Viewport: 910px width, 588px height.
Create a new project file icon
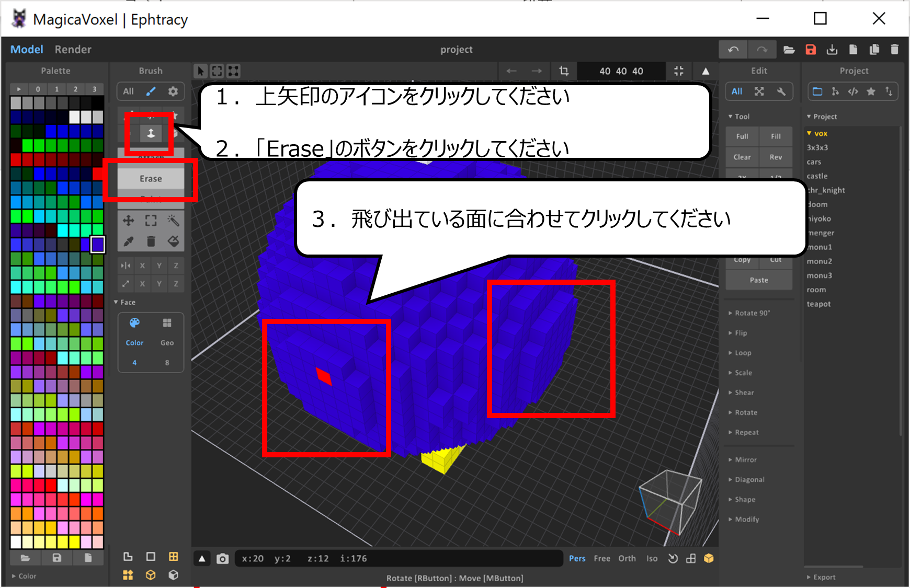coord(853,50)
